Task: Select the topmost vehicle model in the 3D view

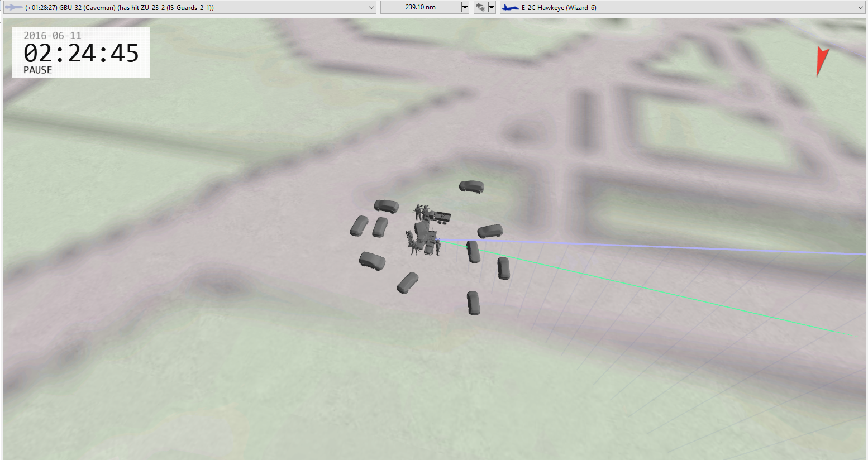Action: click(x=471, y=186)
